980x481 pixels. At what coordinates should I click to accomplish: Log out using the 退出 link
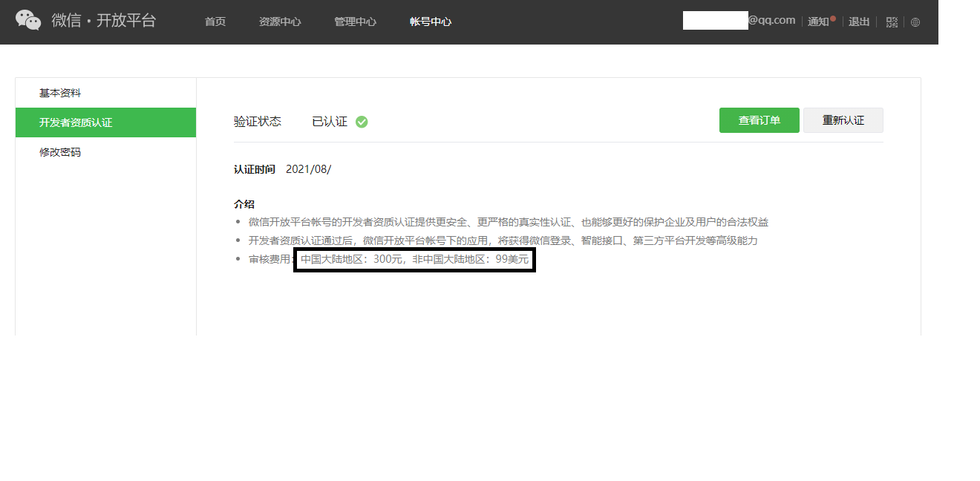(859, 22)
